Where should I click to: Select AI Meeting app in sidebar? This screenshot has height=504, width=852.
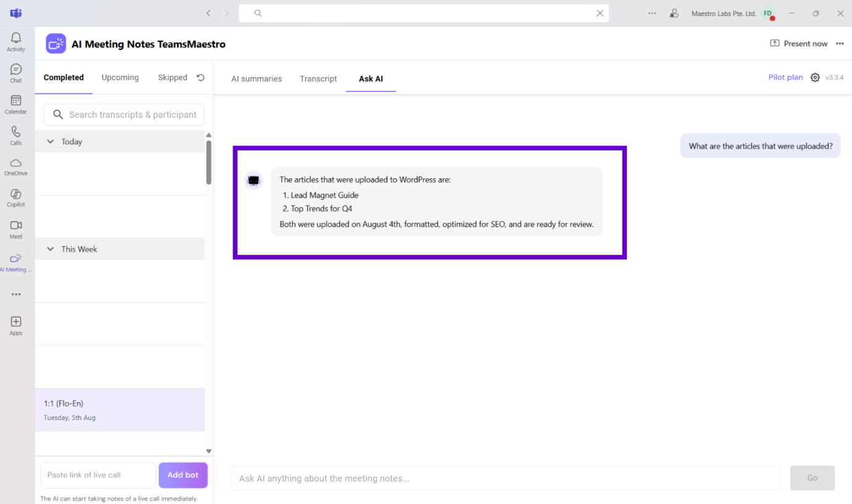(16, 262)
